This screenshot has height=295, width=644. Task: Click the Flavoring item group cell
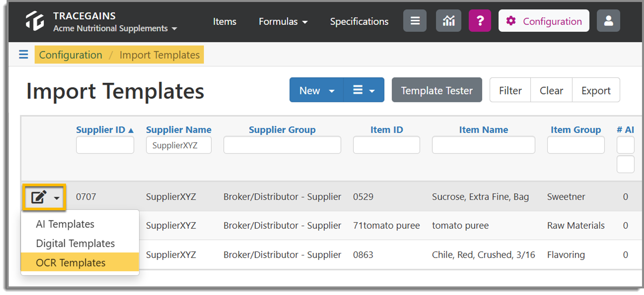(x=566, y=255)
